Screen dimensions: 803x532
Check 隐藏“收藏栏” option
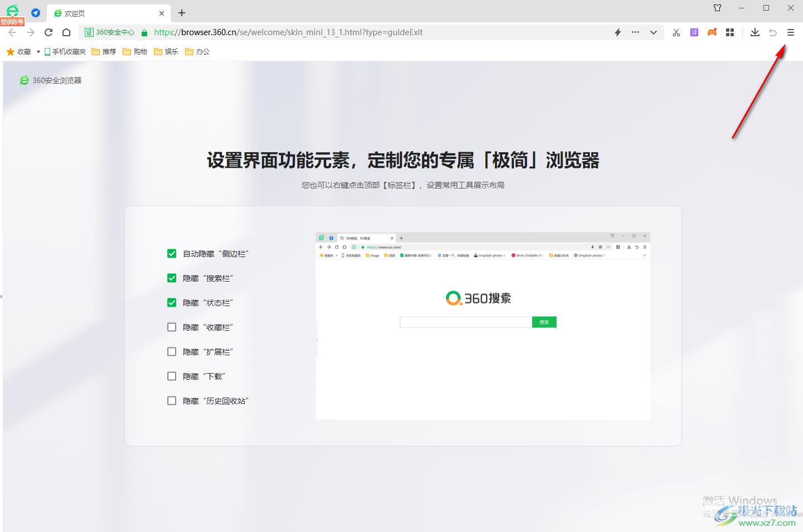(172, 327)
